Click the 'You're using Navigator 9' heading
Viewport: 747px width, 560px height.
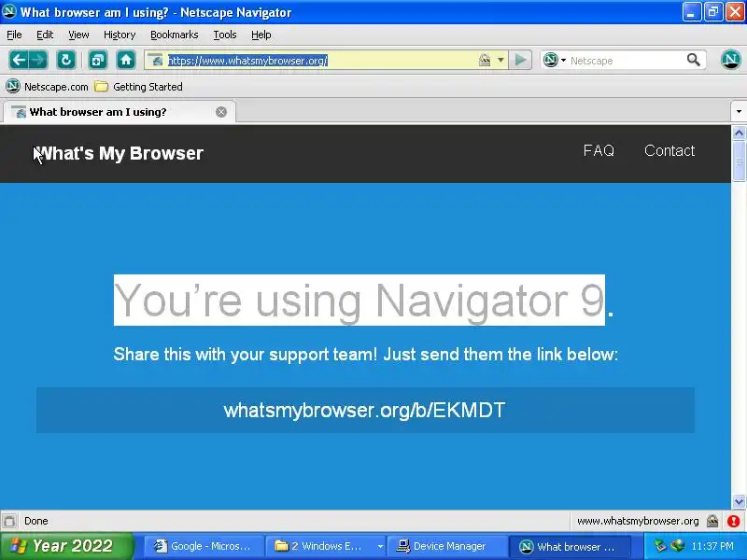[359, 301]
